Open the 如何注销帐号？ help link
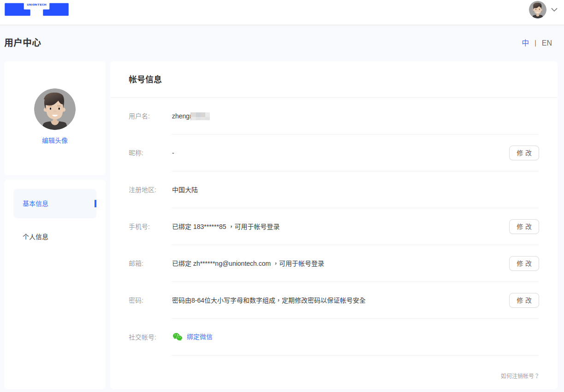564x392 pixels. coord(520,376)
